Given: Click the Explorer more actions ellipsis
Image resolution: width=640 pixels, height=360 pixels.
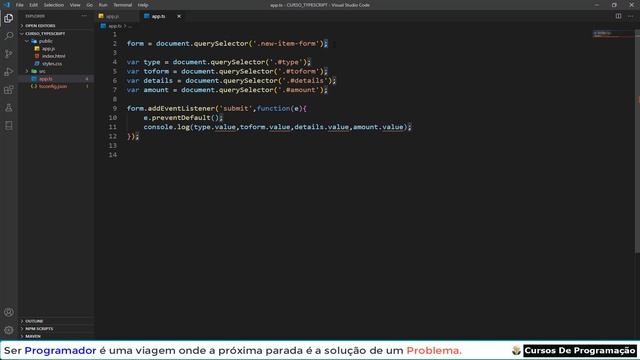Looking at the screenshot, I should (x=84, y=16).
